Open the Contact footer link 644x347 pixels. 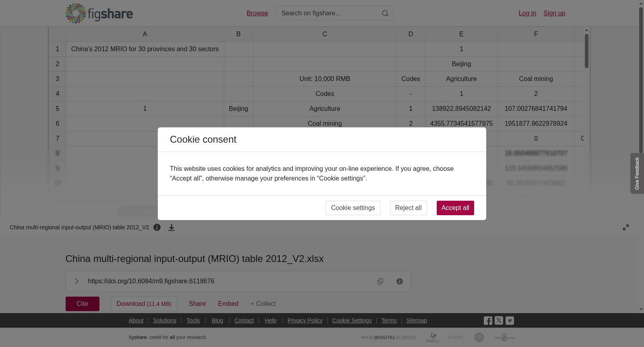[244, 320]
